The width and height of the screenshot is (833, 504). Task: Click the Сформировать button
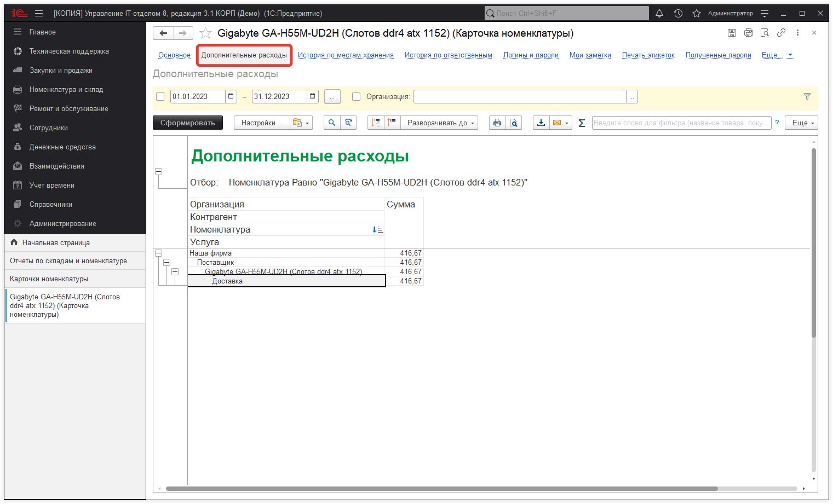(x=188, y=123)
